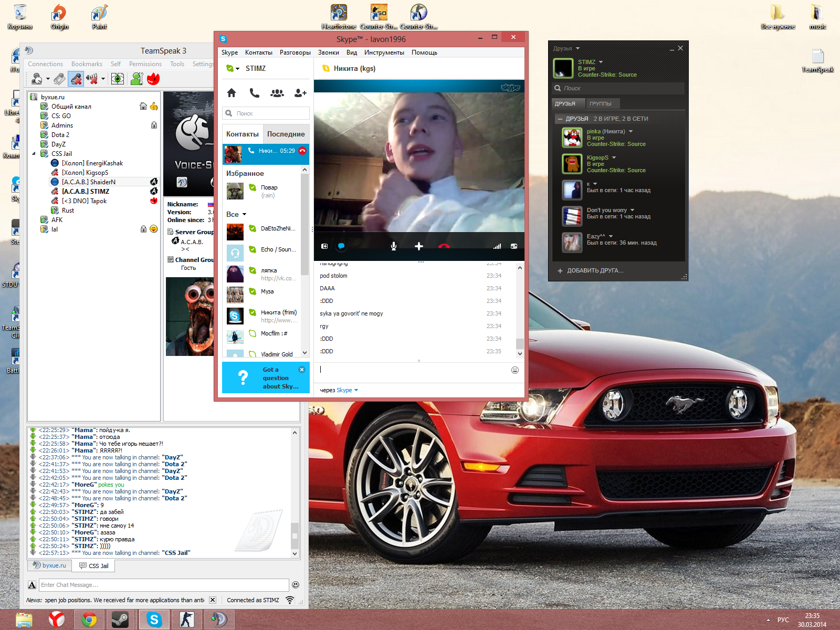The height and width of the screenshot is (630, 840).
Task: Click Steam friends search field
Action: click(618, 88)
